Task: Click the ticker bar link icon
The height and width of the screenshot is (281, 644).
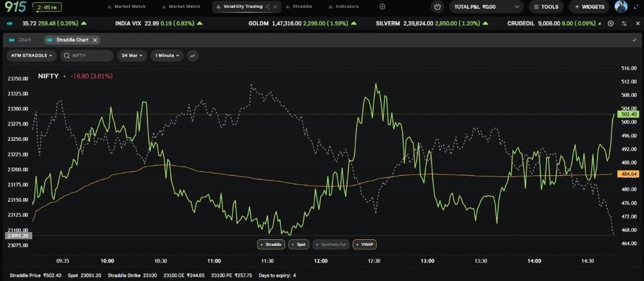Action: 10,23
